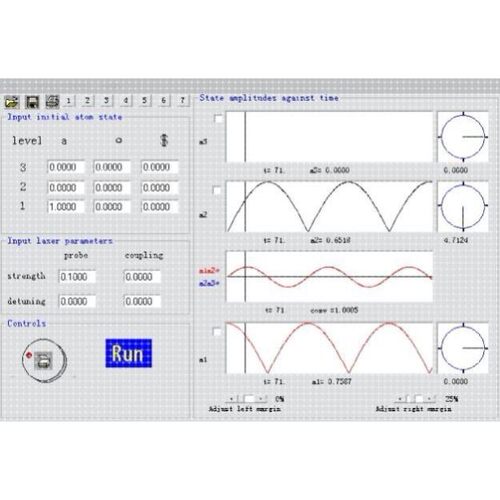
Task: Print with the printer toolbar icon
Action: [x=52, y=101]
